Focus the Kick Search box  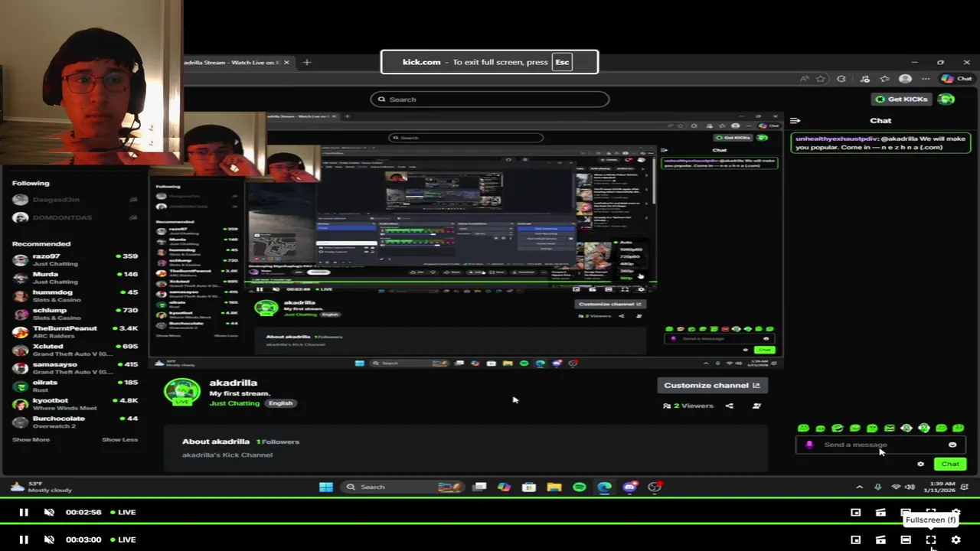click(x=490, y=99)
